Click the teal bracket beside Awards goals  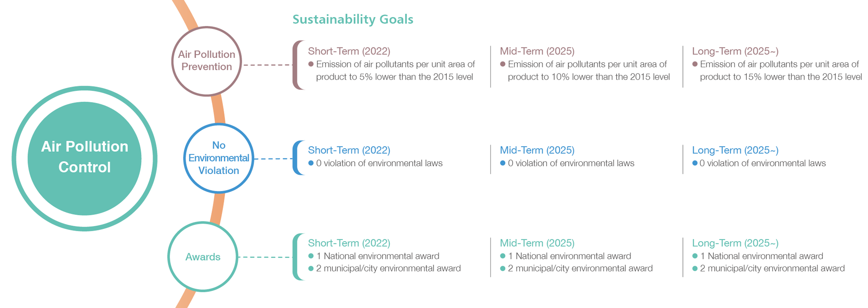pos(298,257)
